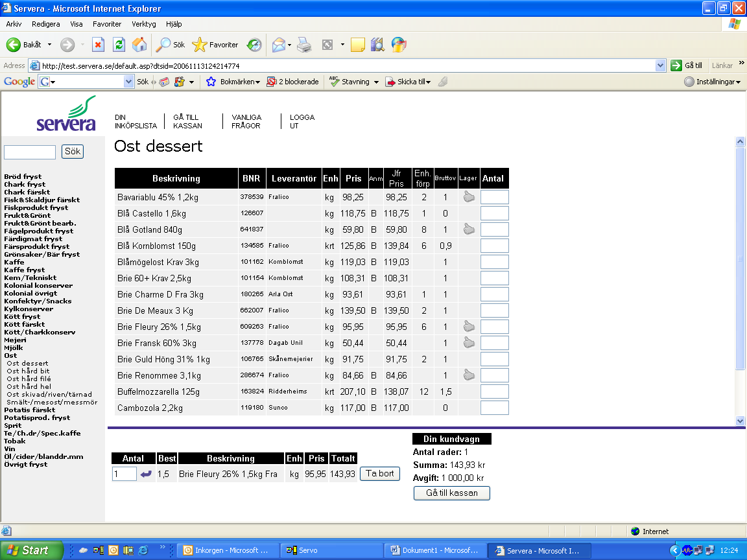Open the Back button history dropdown arrow

[x=49, y=45]
